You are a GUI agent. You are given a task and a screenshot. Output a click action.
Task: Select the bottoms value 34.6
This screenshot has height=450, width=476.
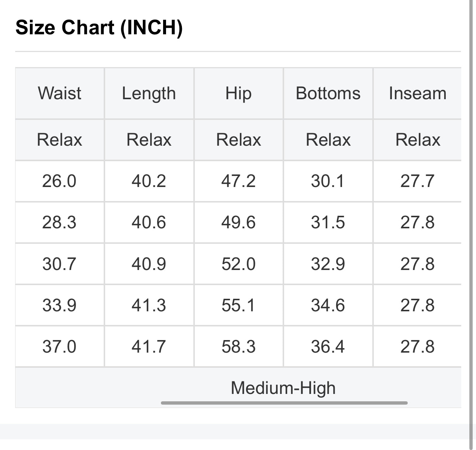[x=328, y=305]
